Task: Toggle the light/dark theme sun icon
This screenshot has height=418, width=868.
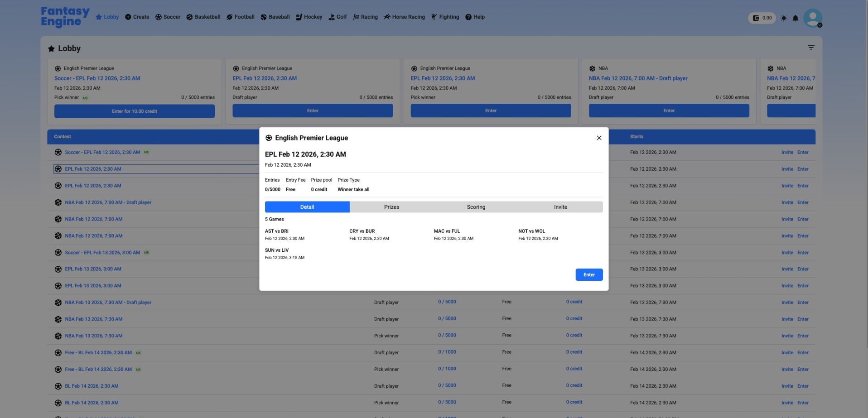Action: (x=783, y=18)
